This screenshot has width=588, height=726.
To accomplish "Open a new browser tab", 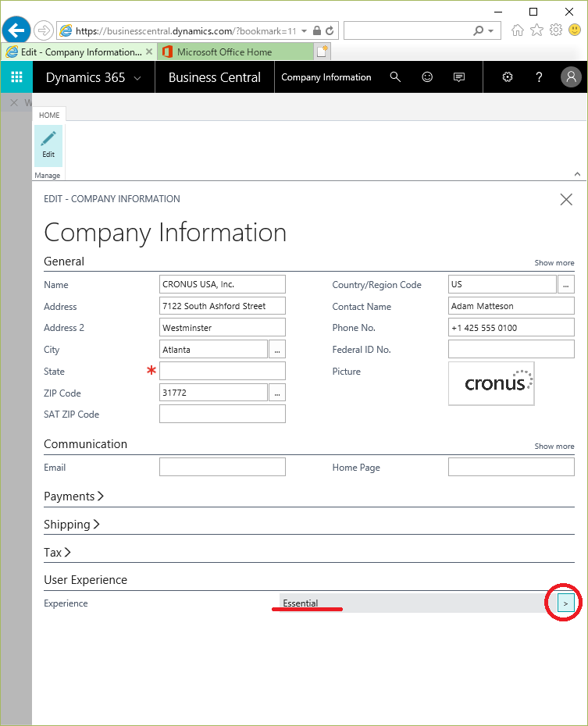I will click(x=323, y=52).
